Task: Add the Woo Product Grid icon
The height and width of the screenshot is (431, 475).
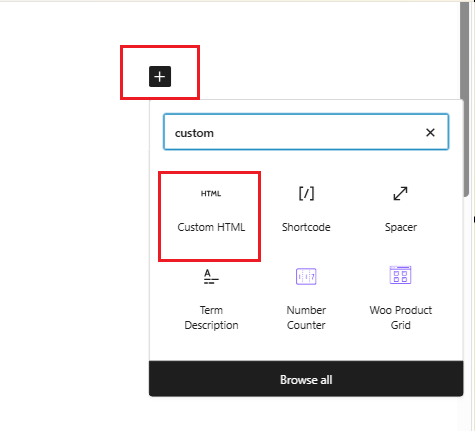Action: coord(400,275)
